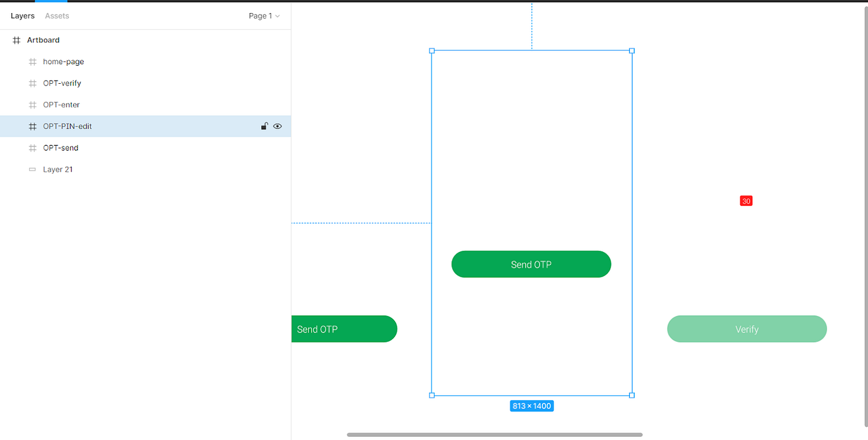
Task: Switch to the Assets tab
Action: click(x=56, y=16)
